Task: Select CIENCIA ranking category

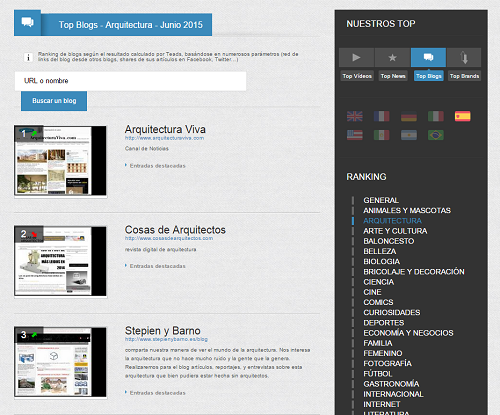Action: tap(379, 282)
